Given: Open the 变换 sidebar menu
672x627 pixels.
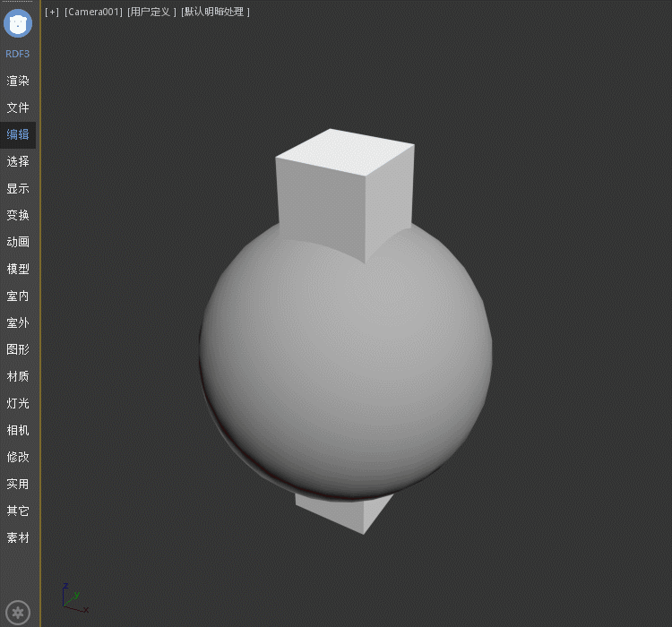Looking at the screenshot, I should pos(18,215).
